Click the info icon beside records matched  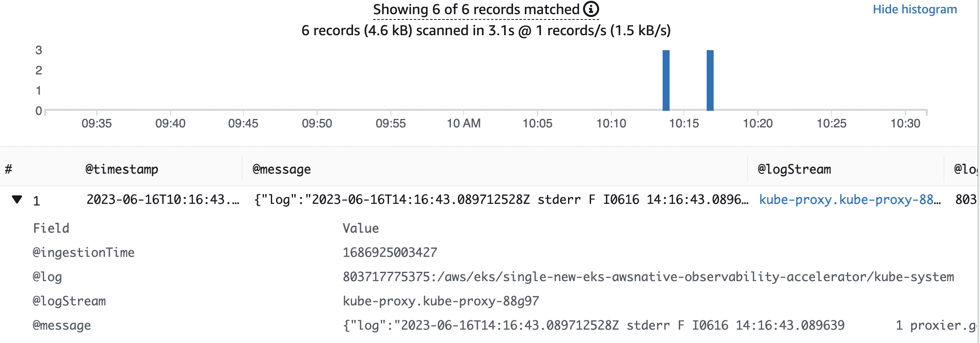(591, 9)
